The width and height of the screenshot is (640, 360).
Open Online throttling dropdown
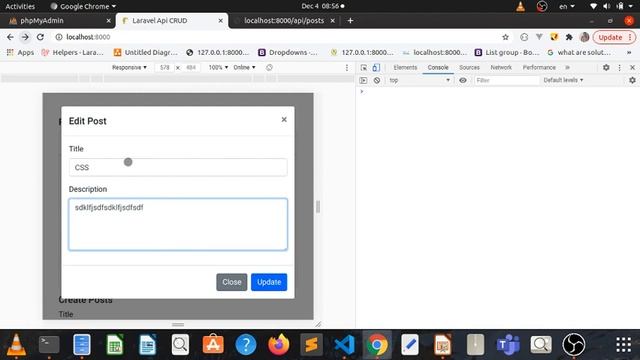(x=244, y=67)
